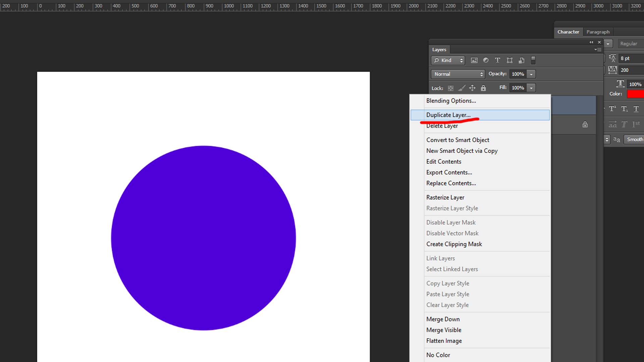Viewport: 644px width, 362px height.
Task: Click the leading icon in Character panel
Action: pos(612,58)
